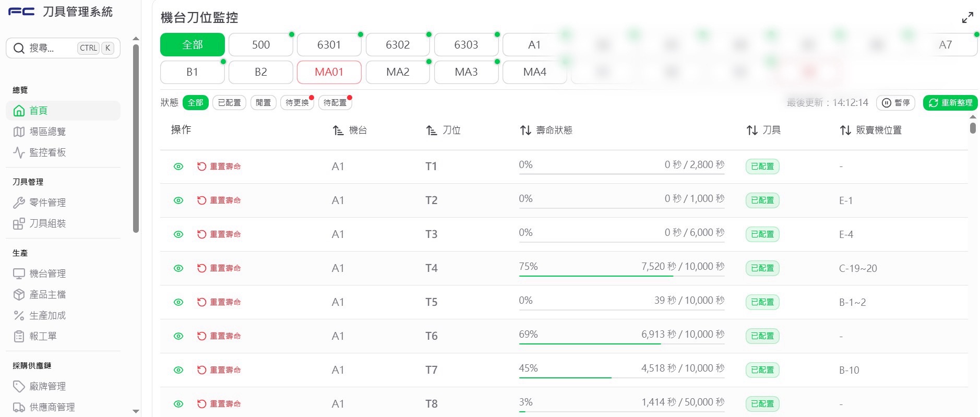This screenshot has height=417, width=980.
Task: View details eye icon for T4
Action: coord(178,268)
